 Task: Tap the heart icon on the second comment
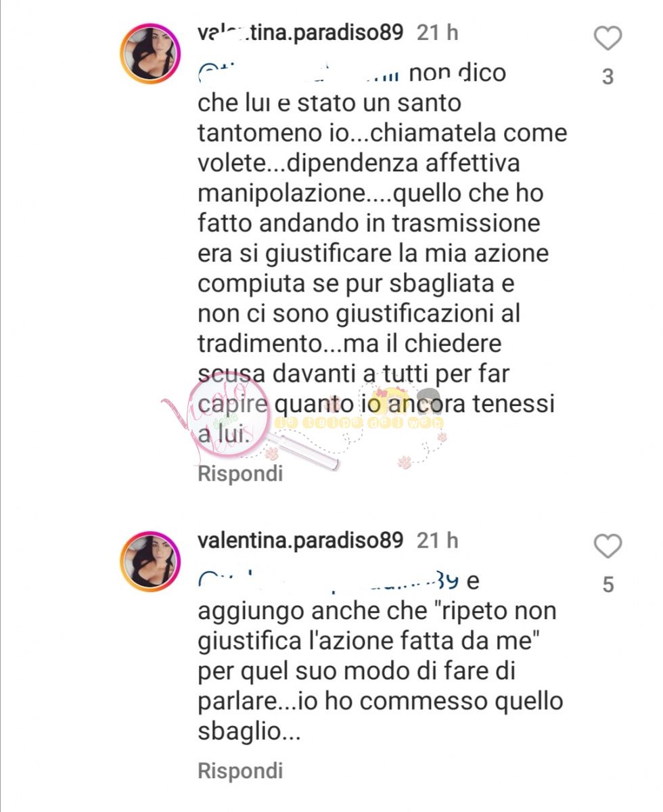click(607, 545)
